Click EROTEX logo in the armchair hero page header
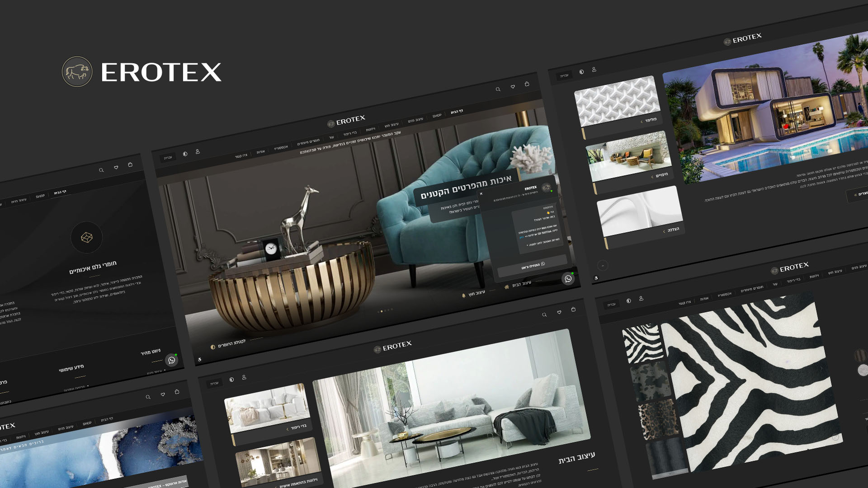Screen dimensions: 868x488 click(x=346, y=121)
